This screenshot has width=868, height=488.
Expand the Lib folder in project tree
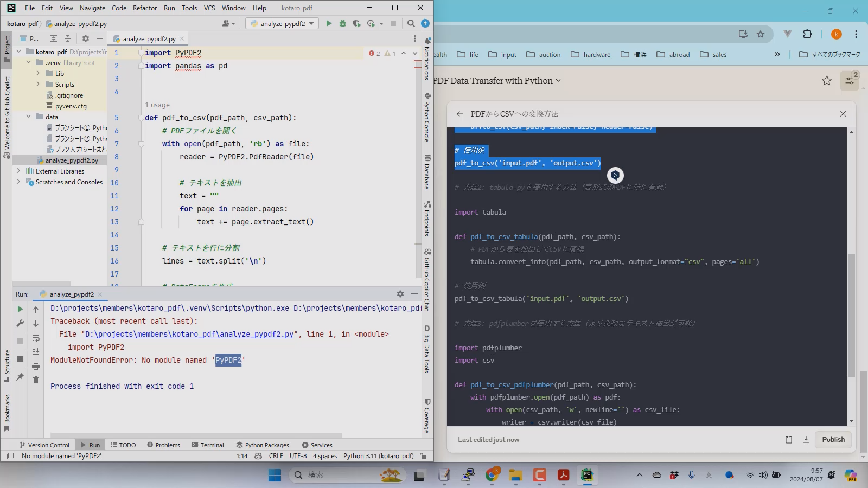coord(38,73)
